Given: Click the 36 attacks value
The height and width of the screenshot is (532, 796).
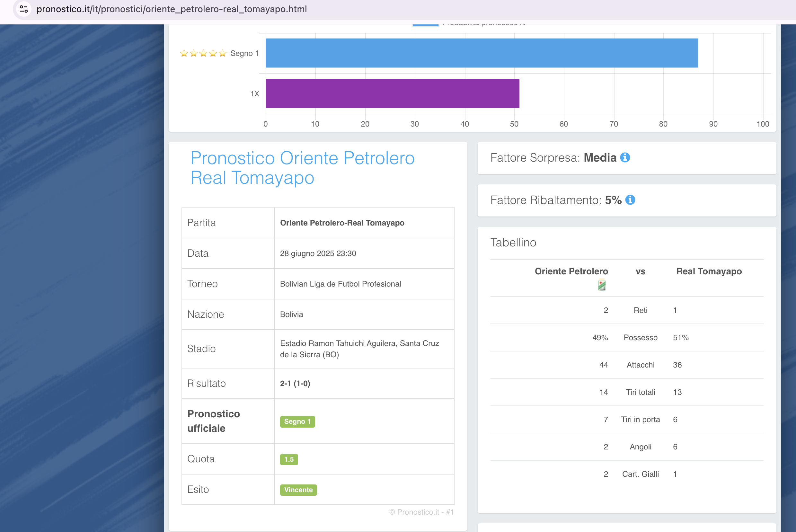Looking at the screenshot, I should tap(677, 365).
